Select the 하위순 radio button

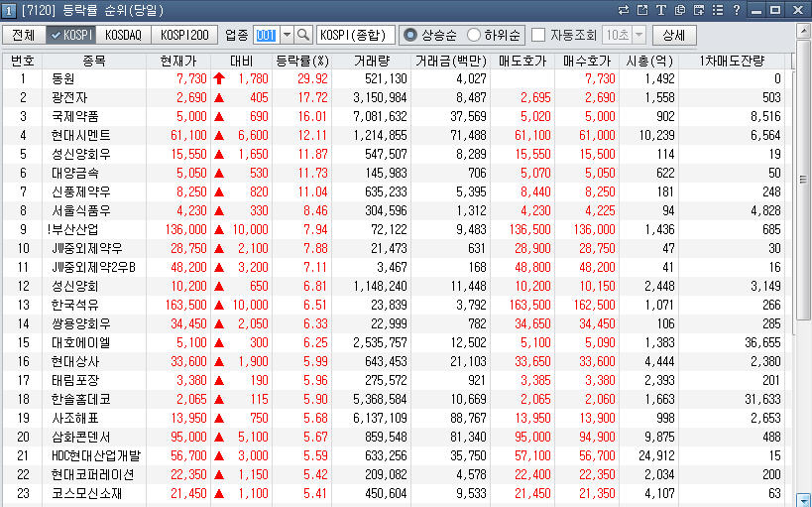click(473, 35)
